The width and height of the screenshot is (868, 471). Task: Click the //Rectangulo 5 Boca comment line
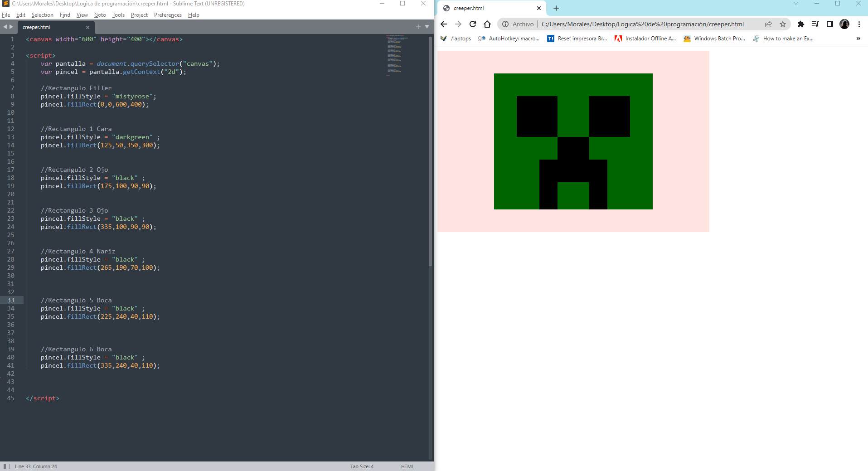76,300
